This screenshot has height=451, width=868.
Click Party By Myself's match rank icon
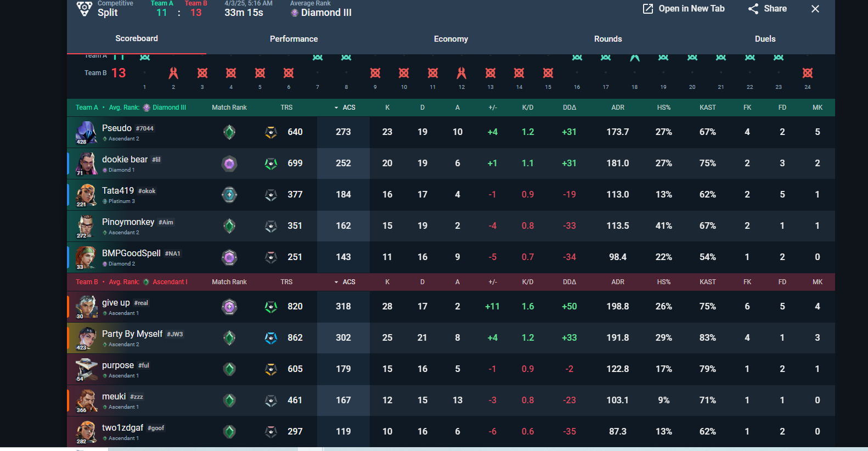(x=229, y=338)
